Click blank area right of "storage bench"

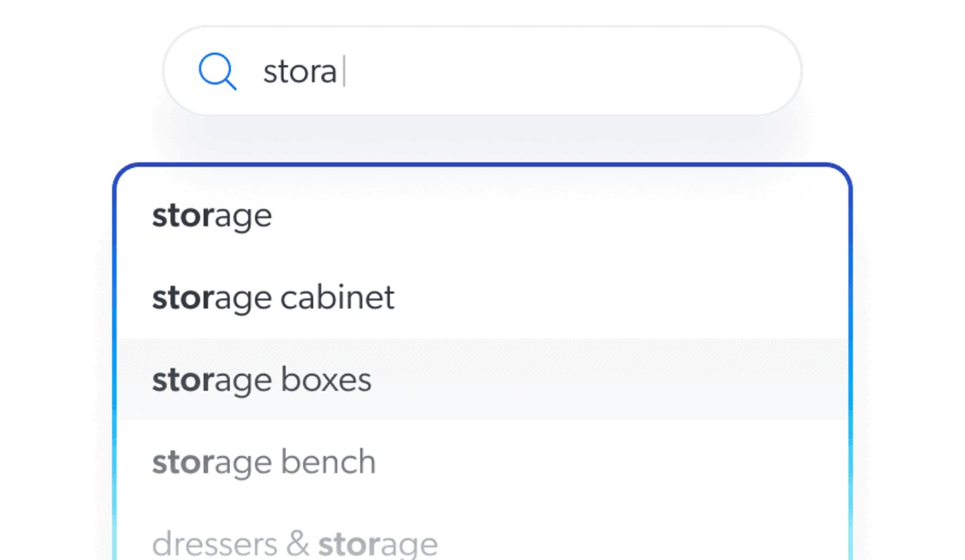(x=603, y=463)
